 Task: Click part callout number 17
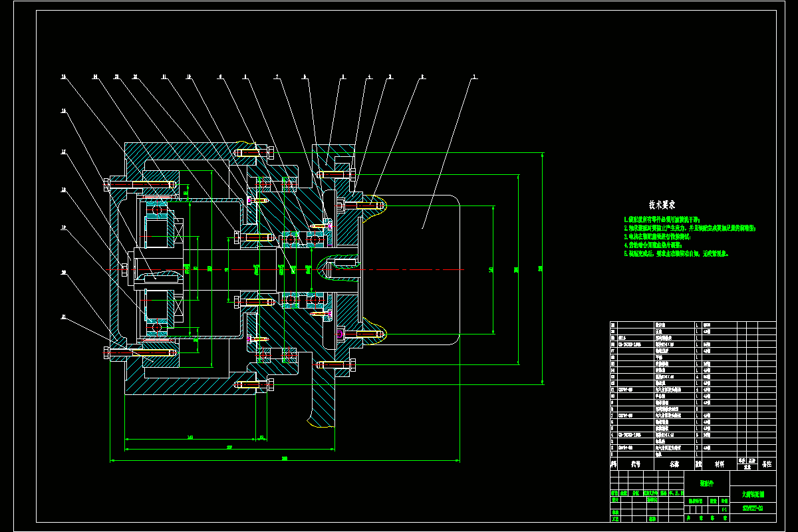(64, 152)
